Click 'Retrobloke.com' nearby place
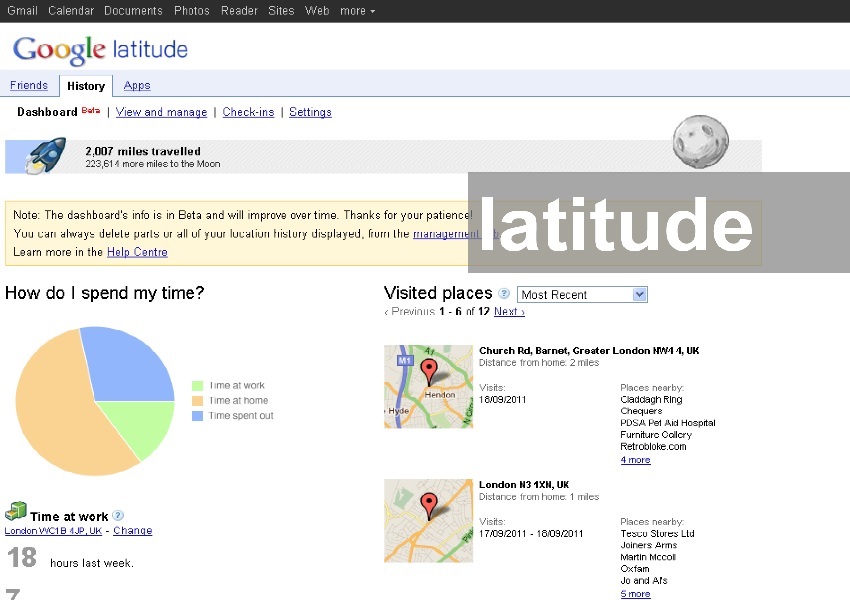850x600 pixels. 653,447
